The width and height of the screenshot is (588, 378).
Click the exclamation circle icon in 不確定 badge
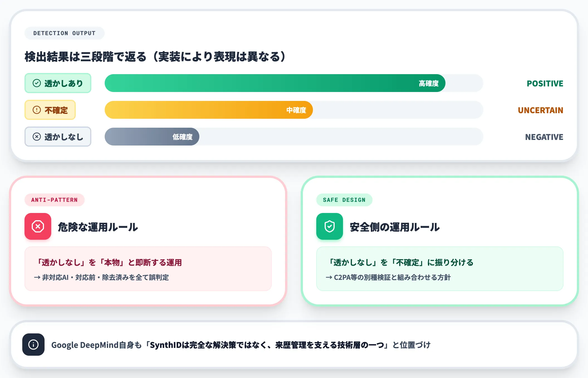pyautogui.click(x=37, y=110)
